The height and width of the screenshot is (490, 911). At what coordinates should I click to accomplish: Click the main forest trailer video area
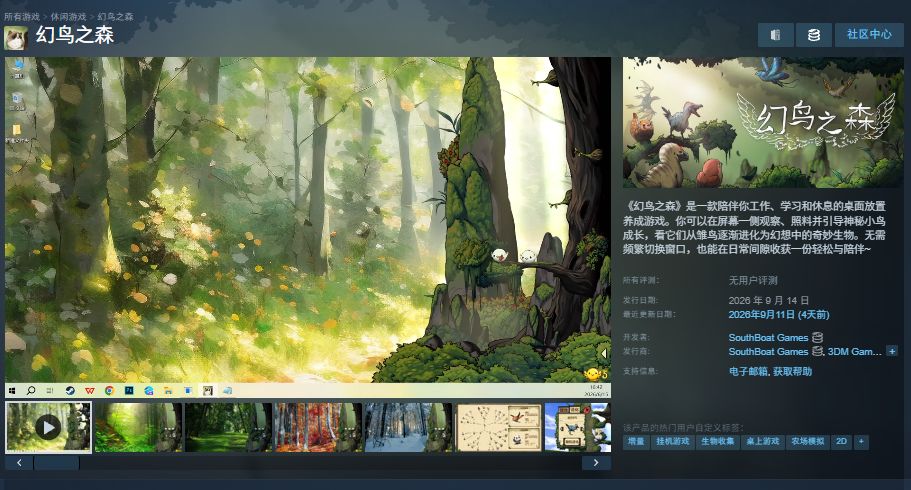[x=308, y=227]
